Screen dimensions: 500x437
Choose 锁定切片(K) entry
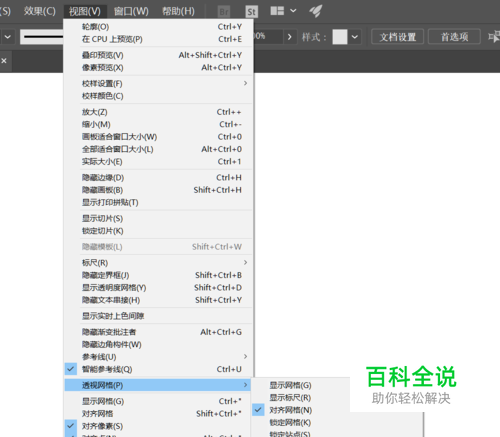(158, 231)
